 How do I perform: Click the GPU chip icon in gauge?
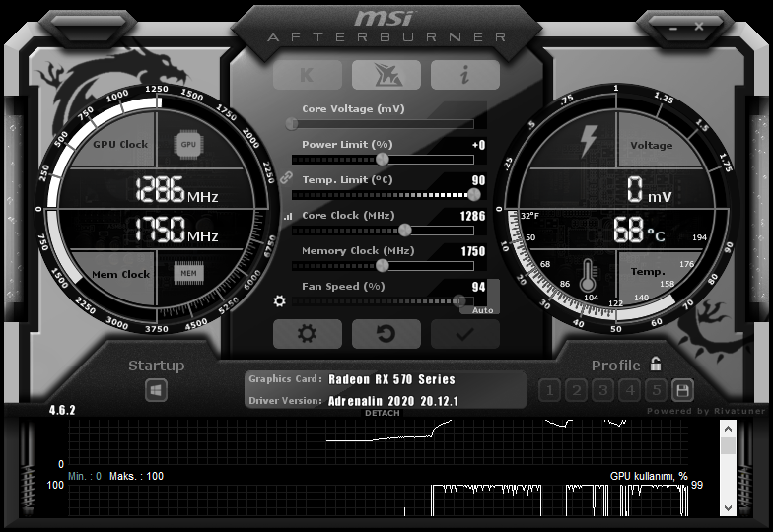(188, 144)
